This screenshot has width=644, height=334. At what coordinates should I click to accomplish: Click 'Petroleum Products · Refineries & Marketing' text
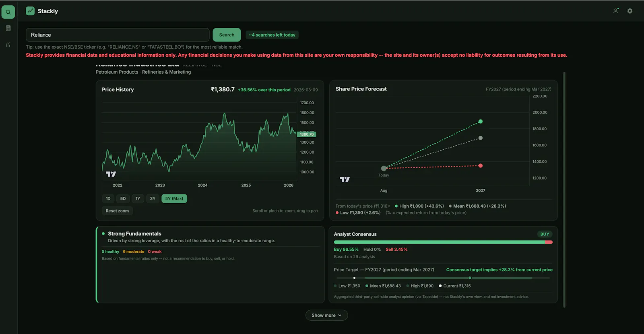point(143,72)
